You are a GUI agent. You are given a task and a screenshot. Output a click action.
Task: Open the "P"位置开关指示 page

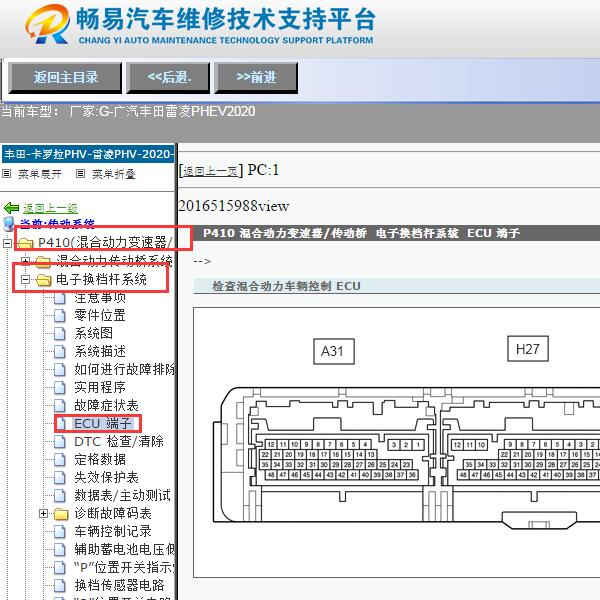(124, 567)
